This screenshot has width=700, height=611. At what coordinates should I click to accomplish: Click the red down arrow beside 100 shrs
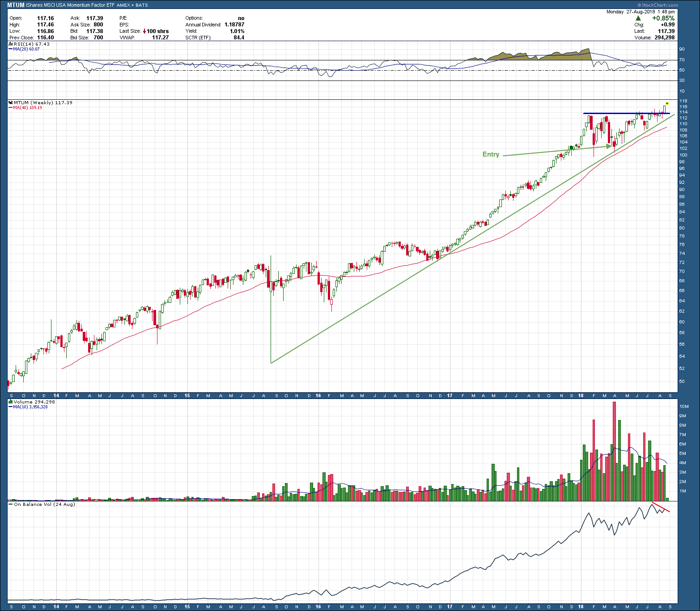(x=144, y=31)
